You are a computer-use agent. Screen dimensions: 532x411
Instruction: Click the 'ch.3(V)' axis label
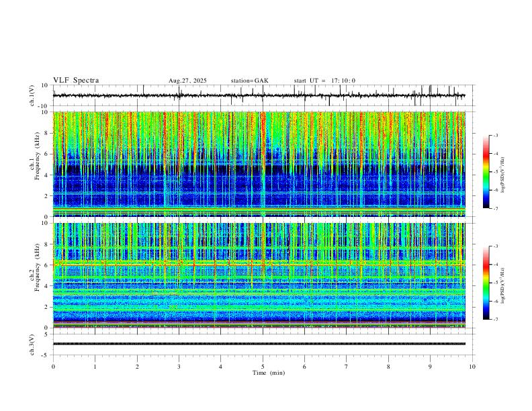tap(32, 345)
